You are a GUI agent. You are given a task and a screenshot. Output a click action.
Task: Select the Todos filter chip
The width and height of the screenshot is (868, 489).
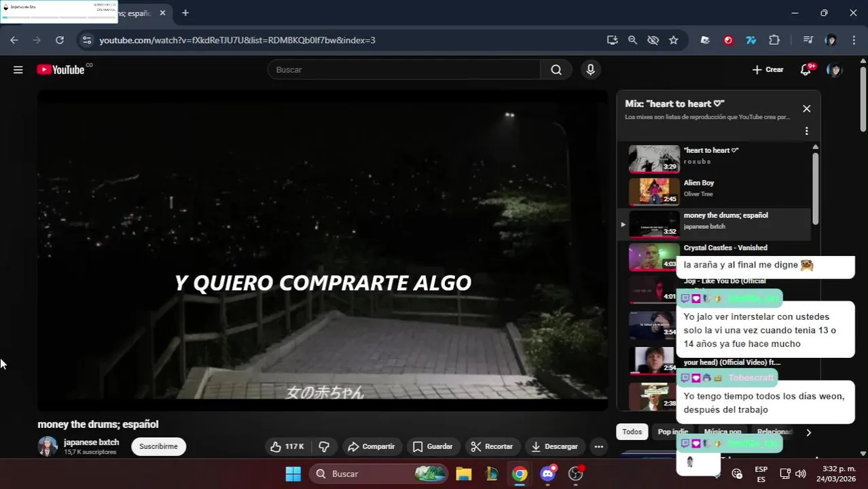pos(632,432)
